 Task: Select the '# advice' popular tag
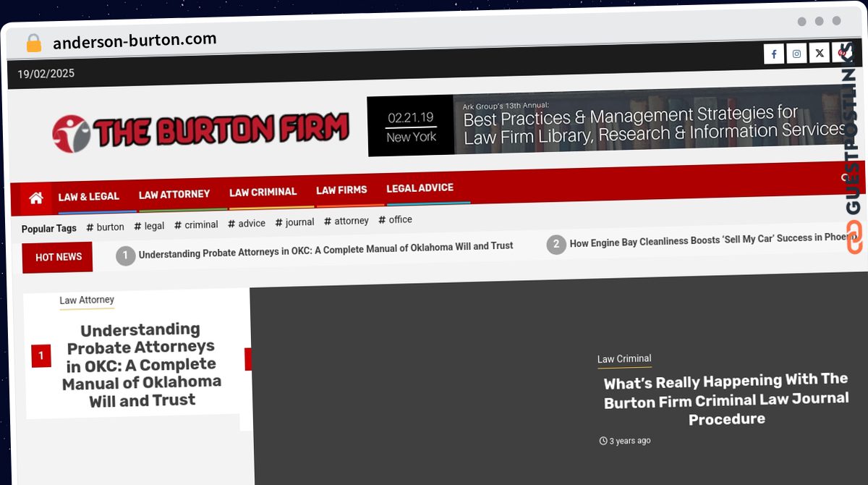[247, 224]
